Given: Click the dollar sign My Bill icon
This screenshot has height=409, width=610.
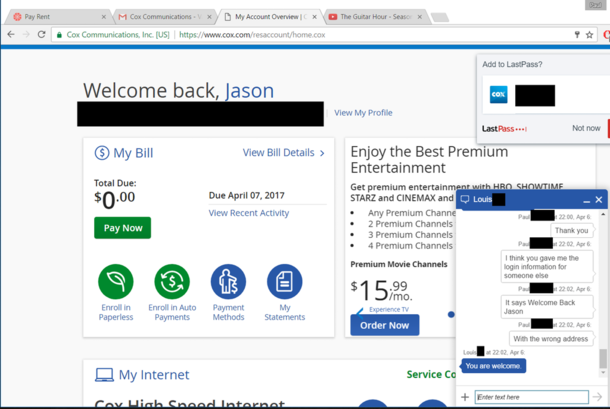Looking at the screenshot, I should click(x=102, y=153).
